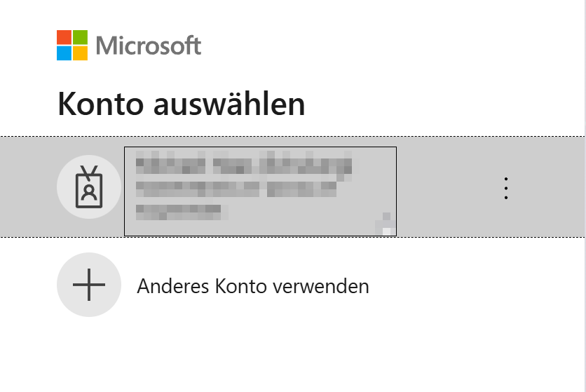The width and height of the screenshot is (586, 392).
Task: Click the circular background of ID badge
Action: click(89, 187)
